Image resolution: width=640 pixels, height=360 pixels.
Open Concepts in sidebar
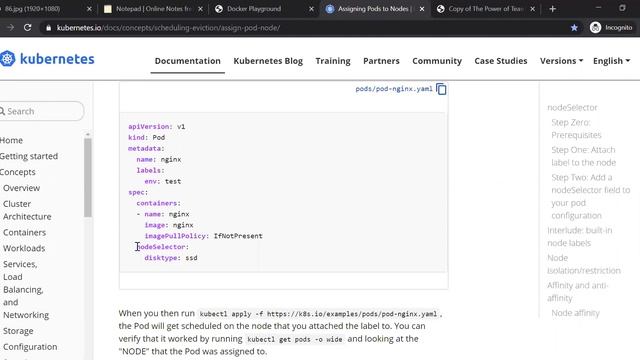pyautogui.click(x=18, y=172)
